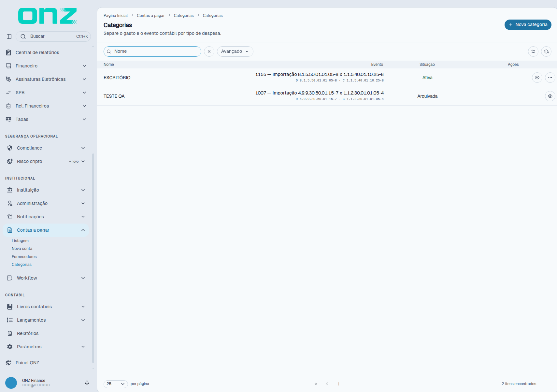
Task: Select page 1 in pagination
Action: click(338, 384)
